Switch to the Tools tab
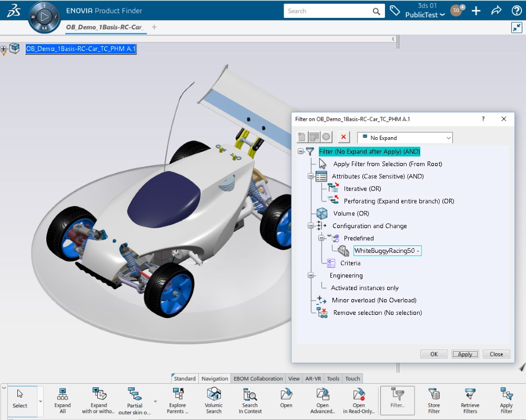Image resolution: width=526 pixels, height=420 pixels. [x=333, y=378]
